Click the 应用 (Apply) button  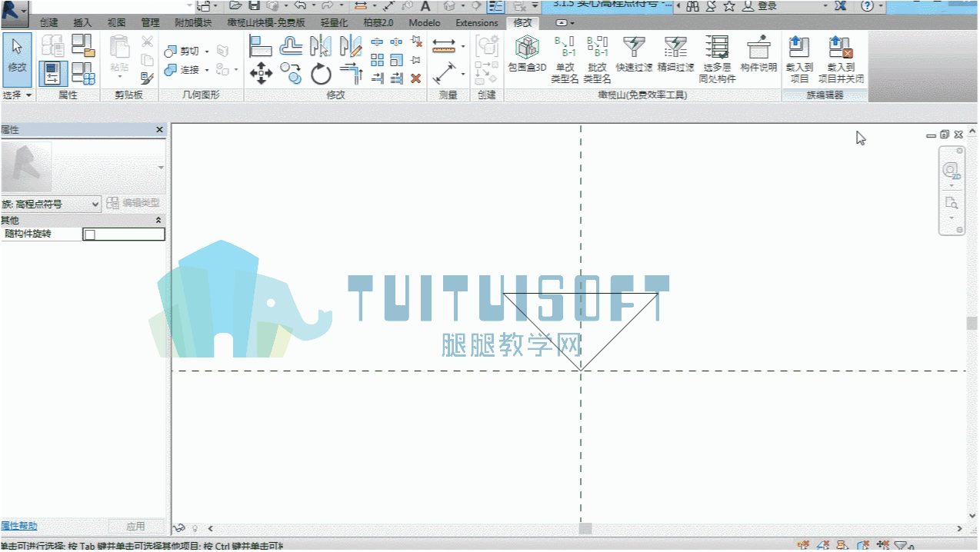point(135,527)
